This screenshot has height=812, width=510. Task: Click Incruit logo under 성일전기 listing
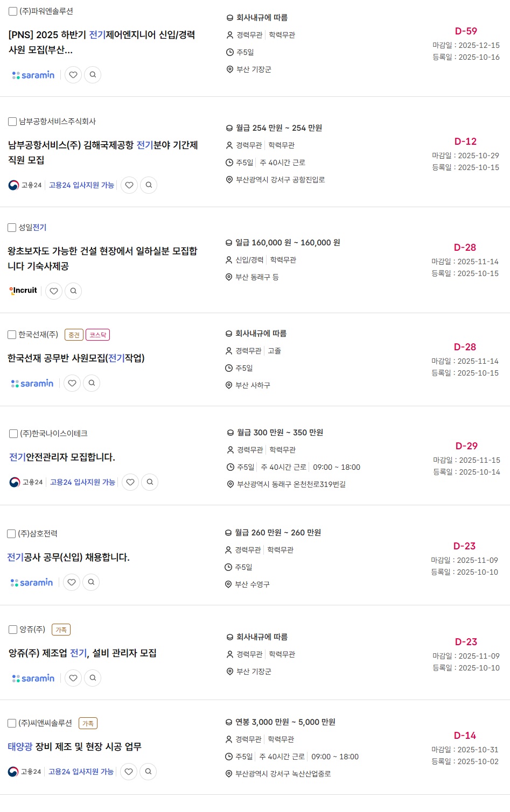click(23, 291)
